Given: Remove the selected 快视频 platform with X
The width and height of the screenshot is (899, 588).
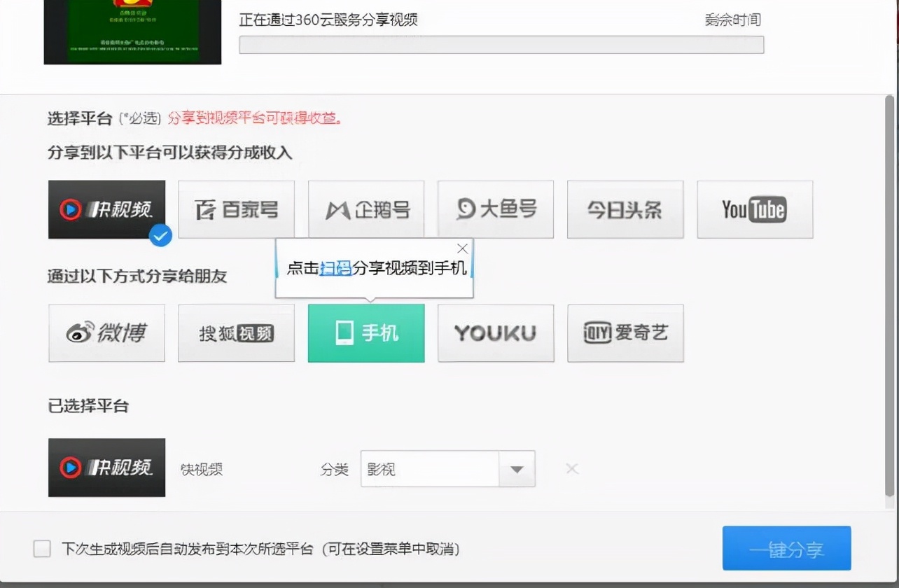Looking at the screenshot, I should [572, 468].
